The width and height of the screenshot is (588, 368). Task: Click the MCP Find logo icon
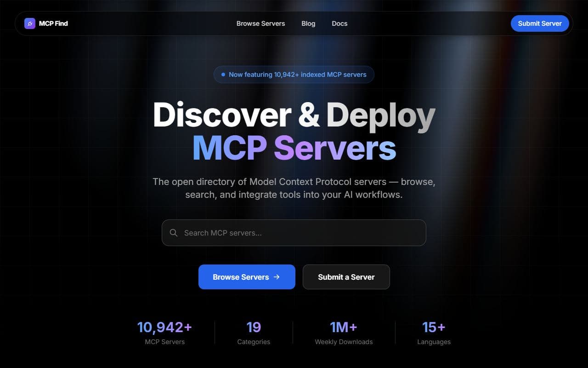(x=30, y=23)
